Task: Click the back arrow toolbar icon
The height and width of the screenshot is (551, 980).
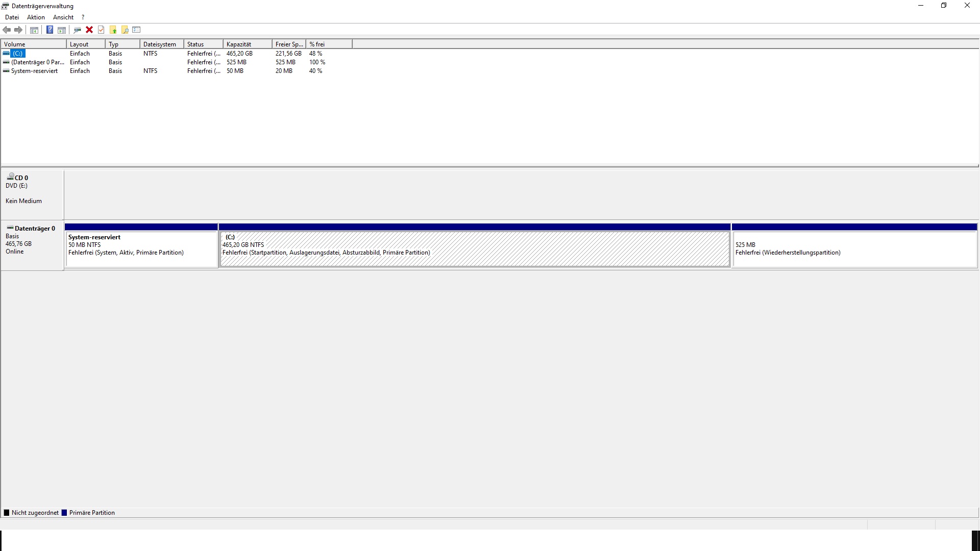Action: click(x=7, y=30)
